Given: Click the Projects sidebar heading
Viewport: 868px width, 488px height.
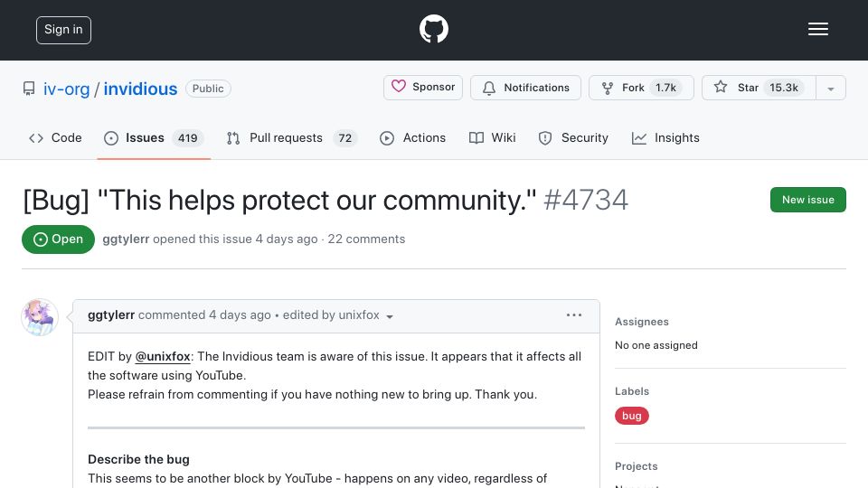Looking at the screenshot, I should tap(636, 466).
